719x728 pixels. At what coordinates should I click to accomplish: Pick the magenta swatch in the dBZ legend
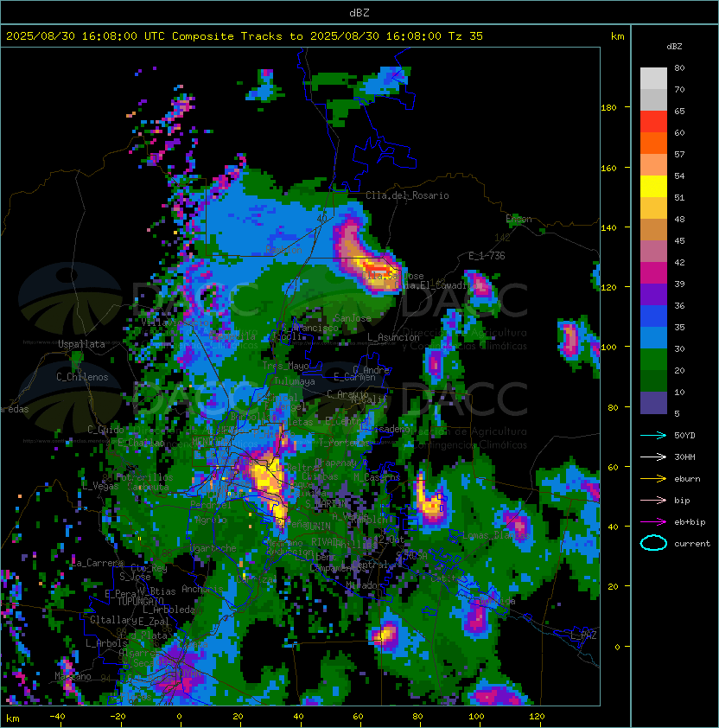[x=653, y=273]
